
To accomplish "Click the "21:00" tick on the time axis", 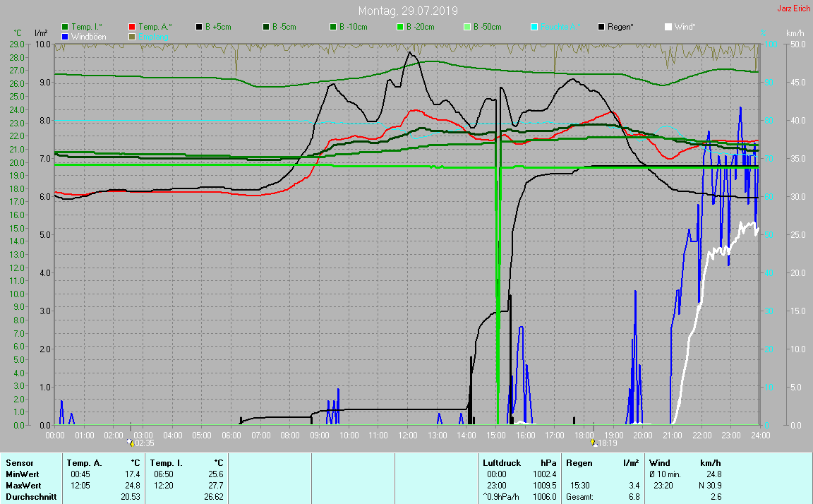I will tap(673, 435).
